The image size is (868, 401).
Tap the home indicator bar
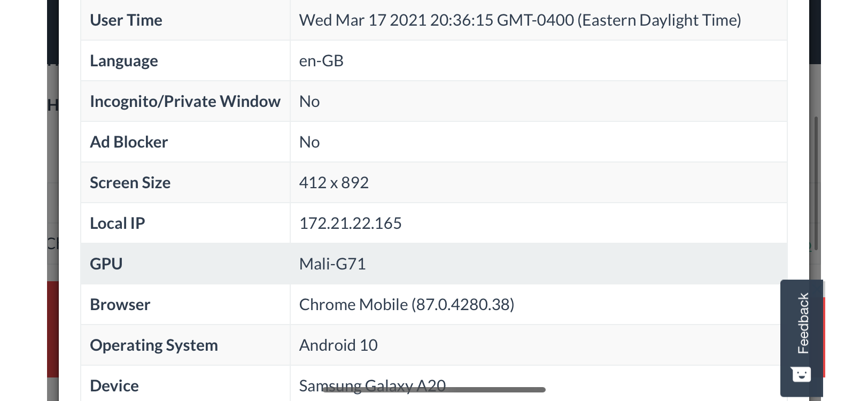434,390
